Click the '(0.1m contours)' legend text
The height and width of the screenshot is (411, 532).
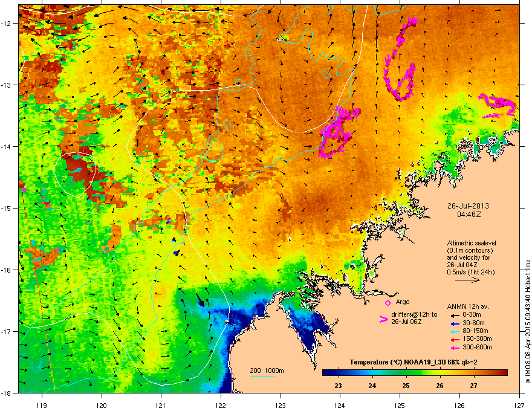470,251
